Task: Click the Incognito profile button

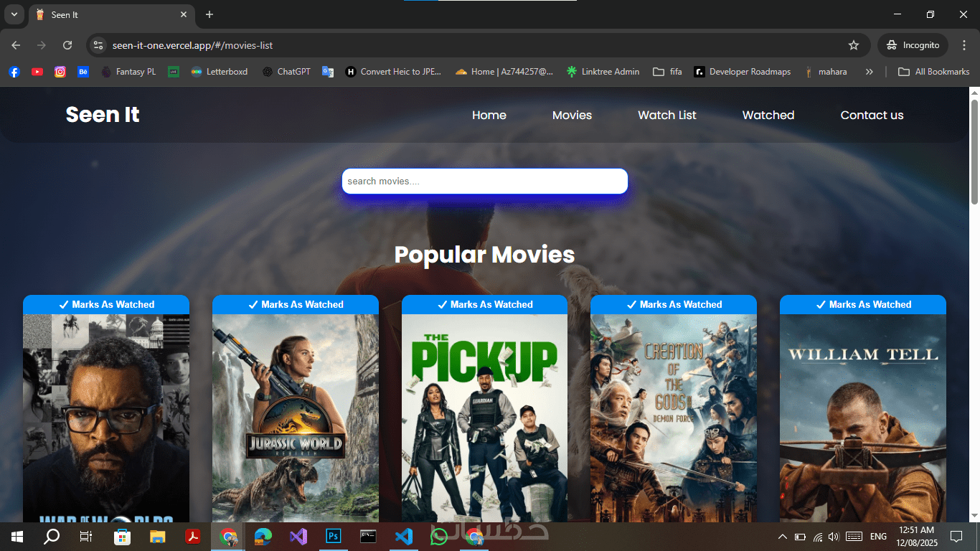Action: [913, 45]
